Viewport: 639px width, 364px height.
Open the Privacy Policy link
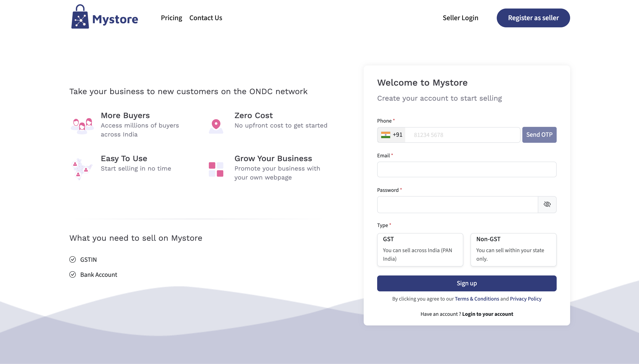click(x=525, y=299)
